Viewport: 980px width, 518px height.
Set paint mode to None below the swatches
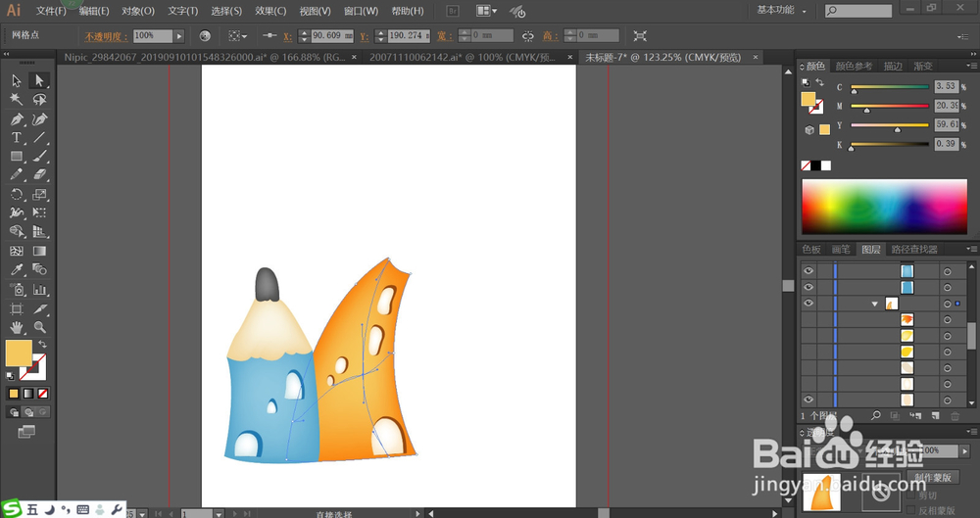click(x=43, y=394)
